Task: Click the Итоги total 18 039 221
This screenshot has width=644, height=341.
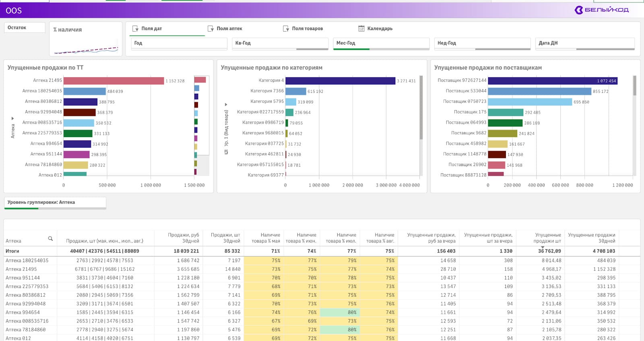Action: (x=186, y=251)
